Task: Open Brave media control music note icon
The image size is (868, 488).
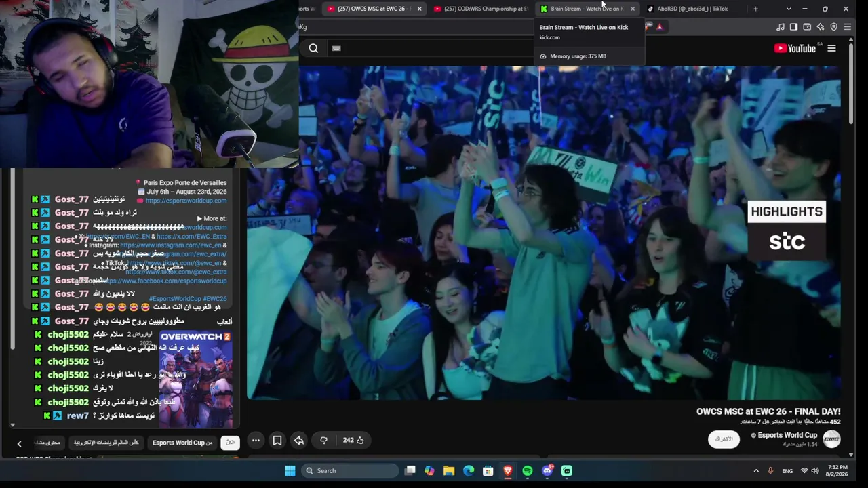Action: coord(781,27)
